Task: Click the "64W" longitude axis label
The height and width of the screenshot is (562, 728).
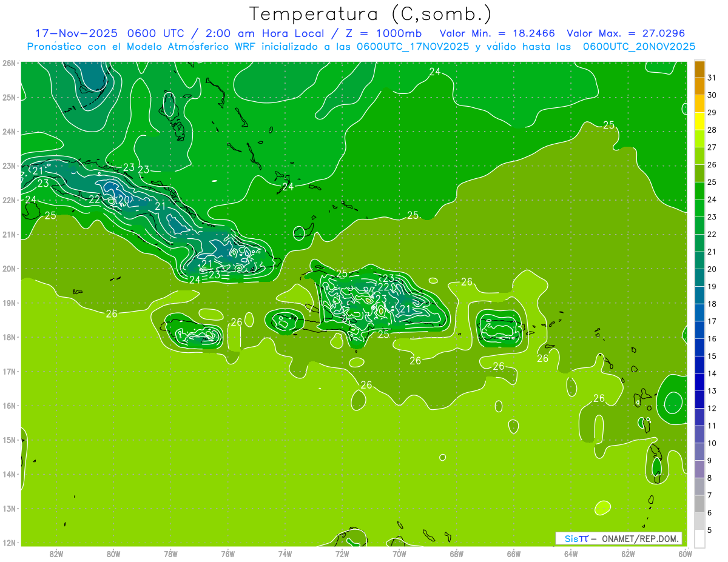Action: 571,554
